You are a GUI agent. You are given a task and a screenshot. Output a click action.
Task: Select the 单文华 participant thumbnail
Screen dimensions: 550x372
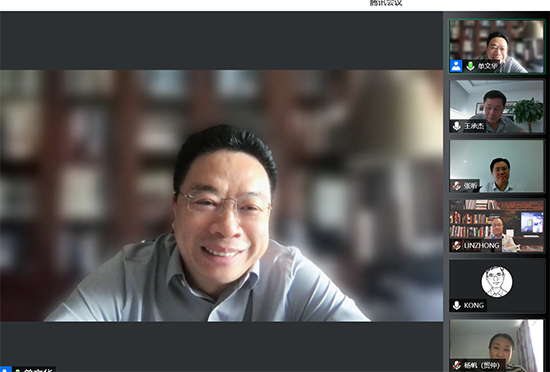click(496, 47)
